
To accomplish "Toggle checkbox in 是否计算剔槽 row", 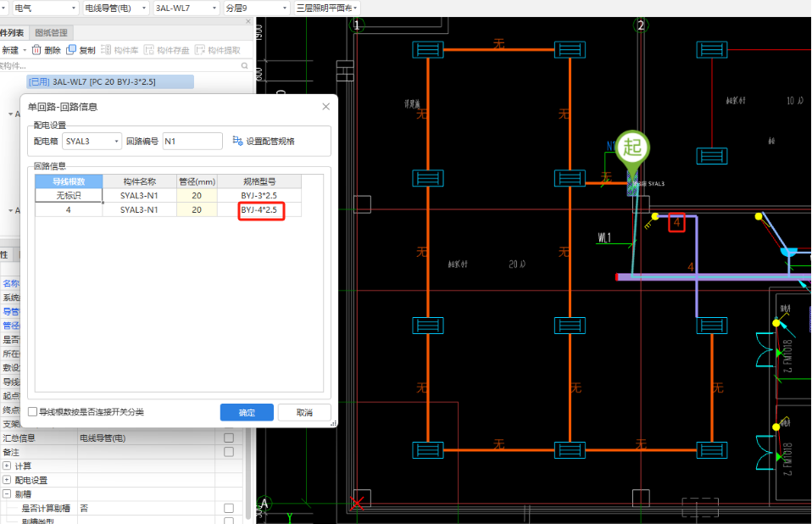I will pos(228,508).
